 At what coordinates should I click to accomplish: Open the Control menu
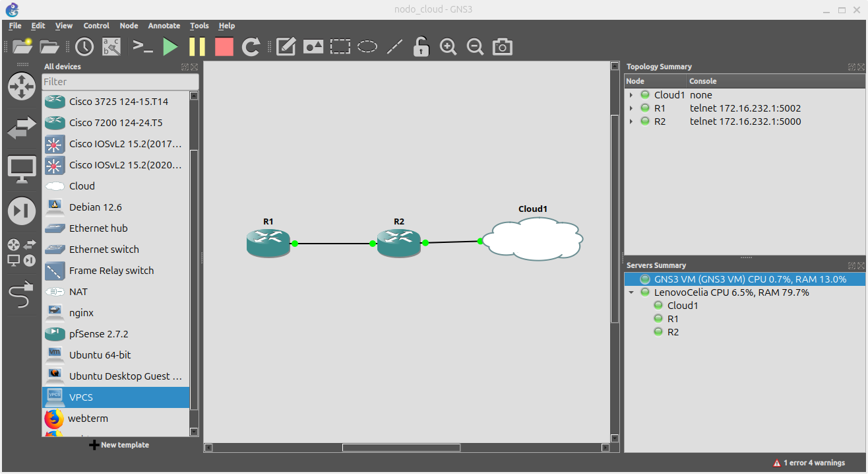96,26
